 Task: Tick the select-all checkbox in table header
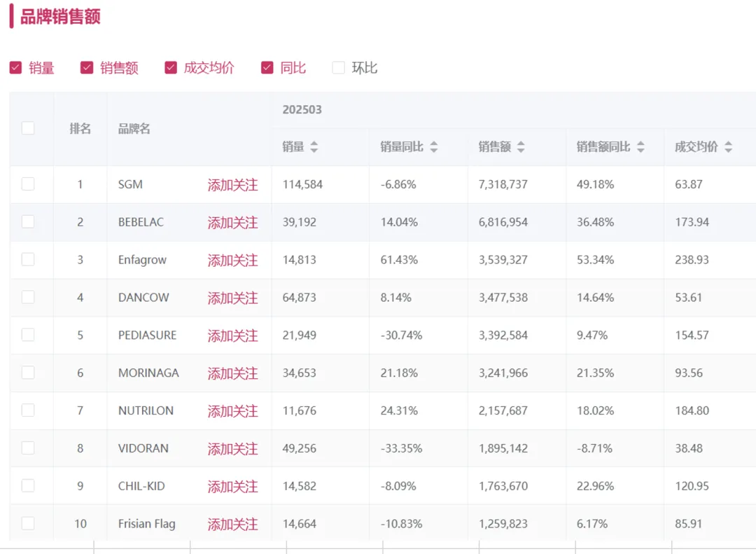(28, 128)
